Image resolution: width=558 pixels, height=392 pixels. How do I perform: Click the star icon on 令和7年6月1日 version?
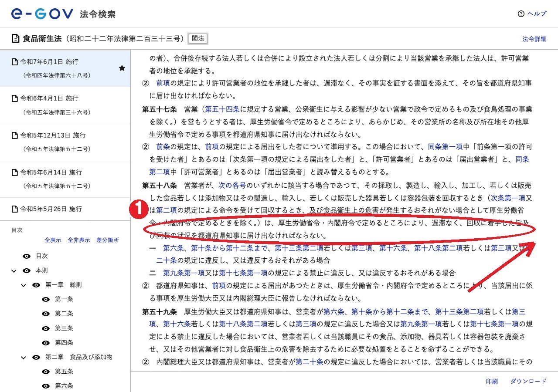(x=122, y=68)
